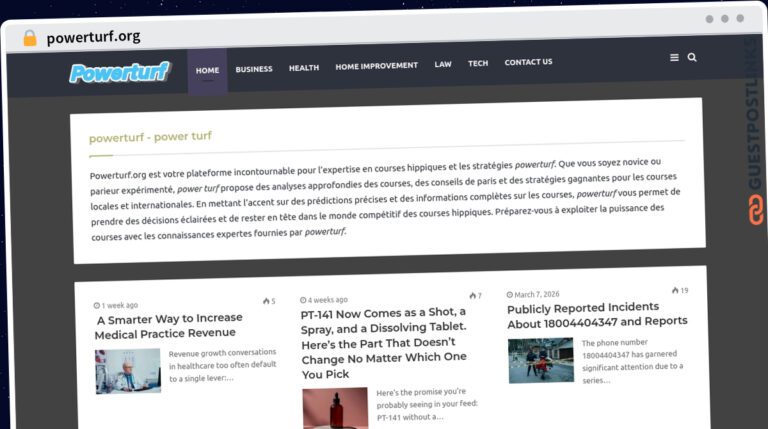Click the Powerturf logo

pyautogui.click(x=120, y=72)
